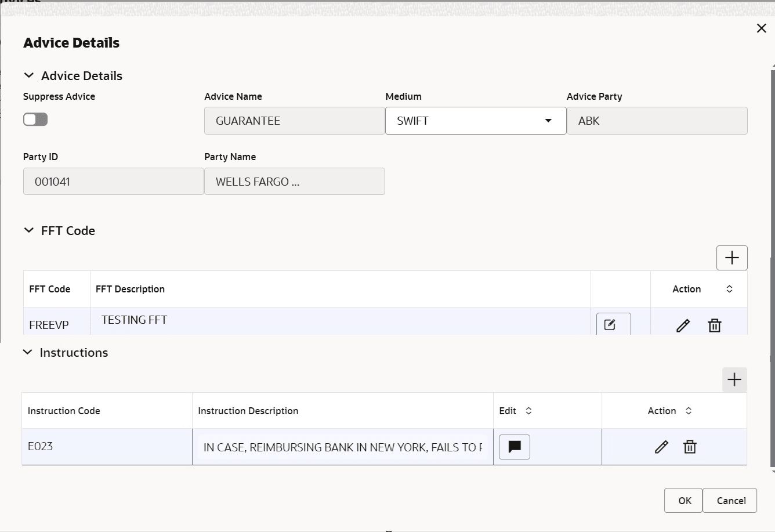Sort the FFT table Action column
775x532 pixels.
pyautogui.click(x=730, y=288)
